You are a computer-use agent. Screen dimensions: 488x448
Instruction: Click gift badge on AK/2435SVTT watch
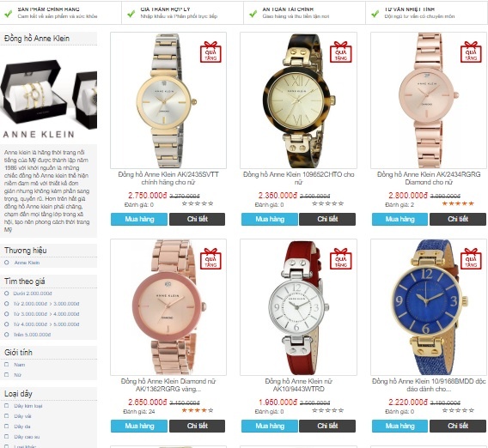(210, 51)
